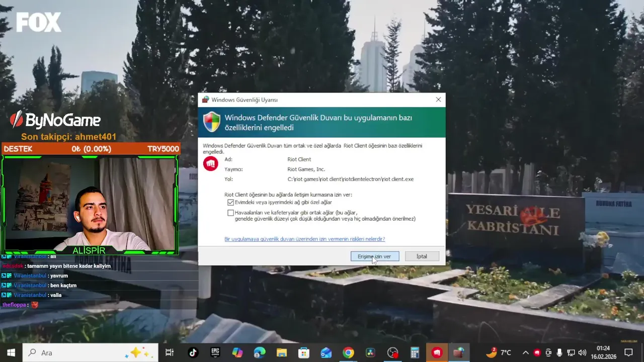Image resolution: width=644 pixels, height=362 pixels.
Task: Click the İptal button
Action: 422,256
